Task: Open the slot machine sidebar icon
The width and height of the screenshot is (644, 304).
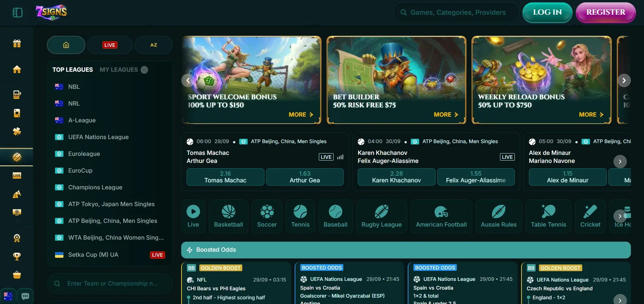Action: (x=17, y=95)
